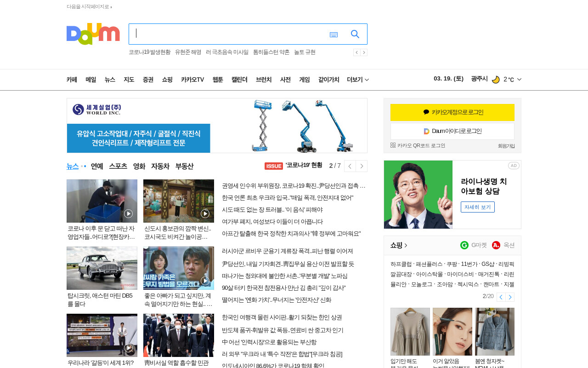Log in with 카카오계정으로 로그인 button
The width and height of the screenshot is (588, 368).
pos(452,112)
